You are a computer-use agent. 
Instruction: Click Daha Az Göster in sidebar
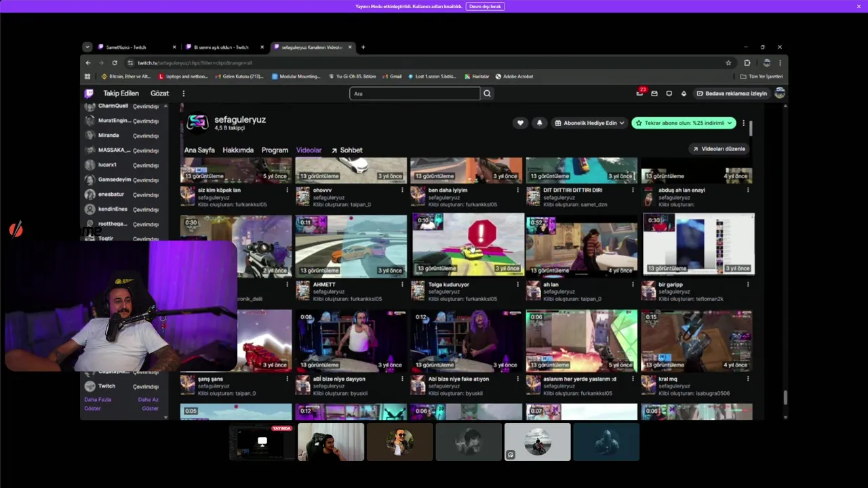[x=149, y=404]
